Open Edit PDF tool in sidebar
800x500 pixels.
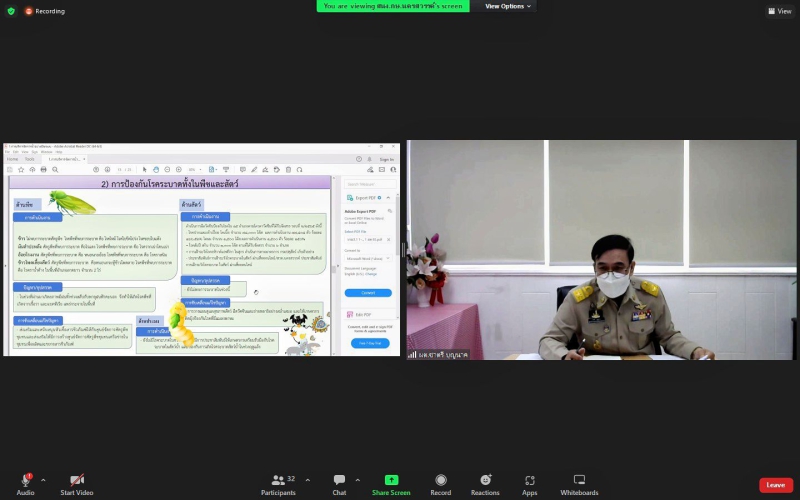tap(360, 315)
